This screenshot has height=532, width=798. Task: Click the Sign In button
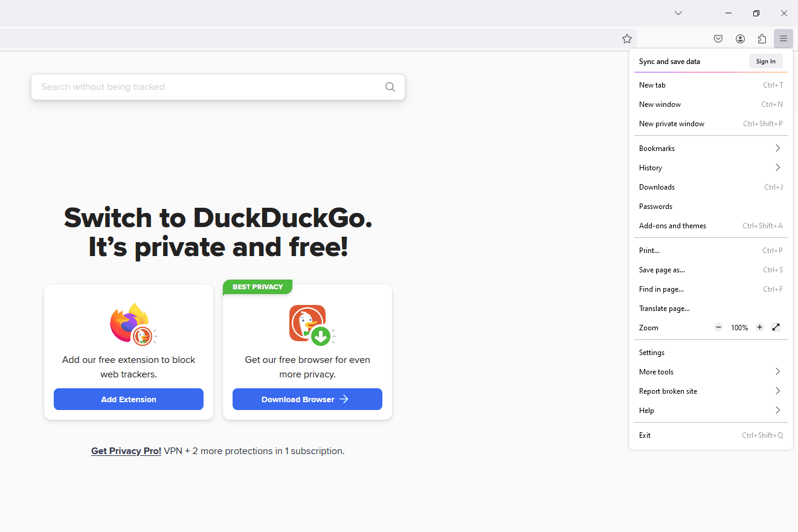coord(765,61)
